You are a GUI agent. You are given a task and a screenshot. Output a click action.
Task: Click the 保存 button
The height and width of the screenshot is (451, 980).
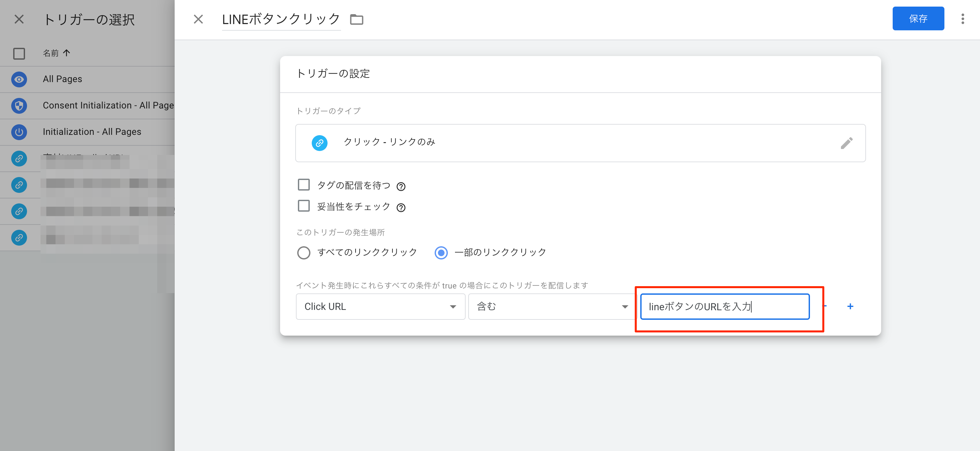(x=918, y=19)
